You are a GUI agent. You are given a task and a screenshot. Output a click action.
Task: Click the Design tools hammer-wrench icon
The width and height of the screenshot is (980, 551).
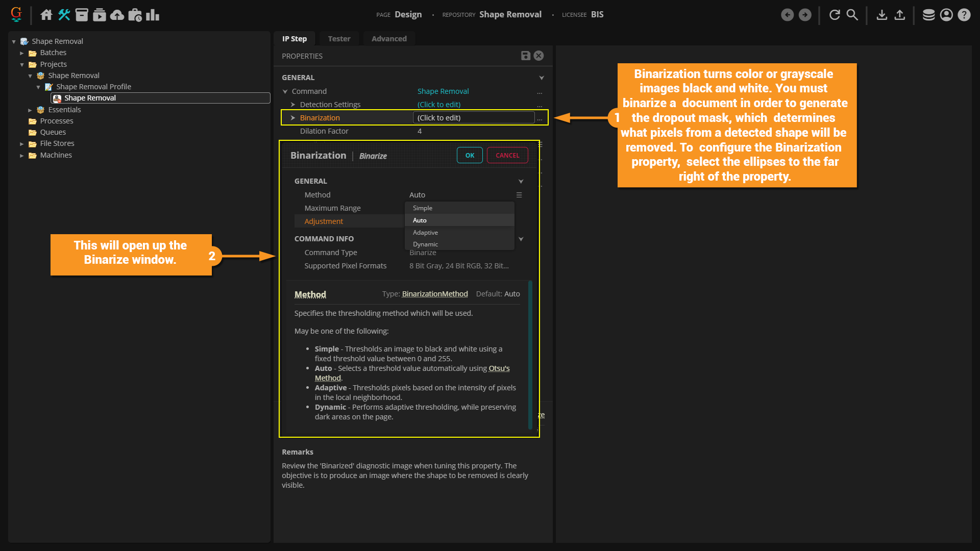(x=64, y=15)
